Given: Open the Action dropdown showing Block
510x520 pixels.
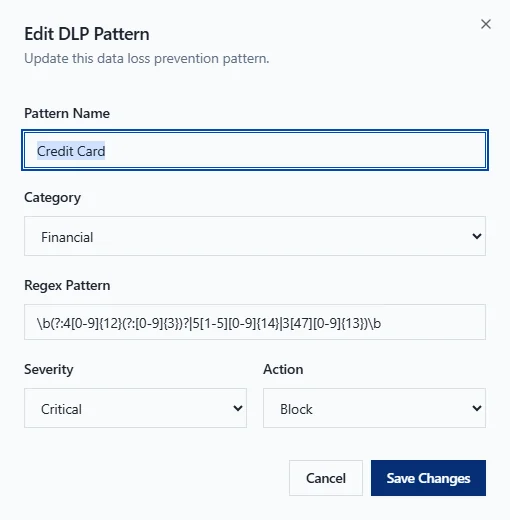Looking at the screenshot, I should point(374,408).
